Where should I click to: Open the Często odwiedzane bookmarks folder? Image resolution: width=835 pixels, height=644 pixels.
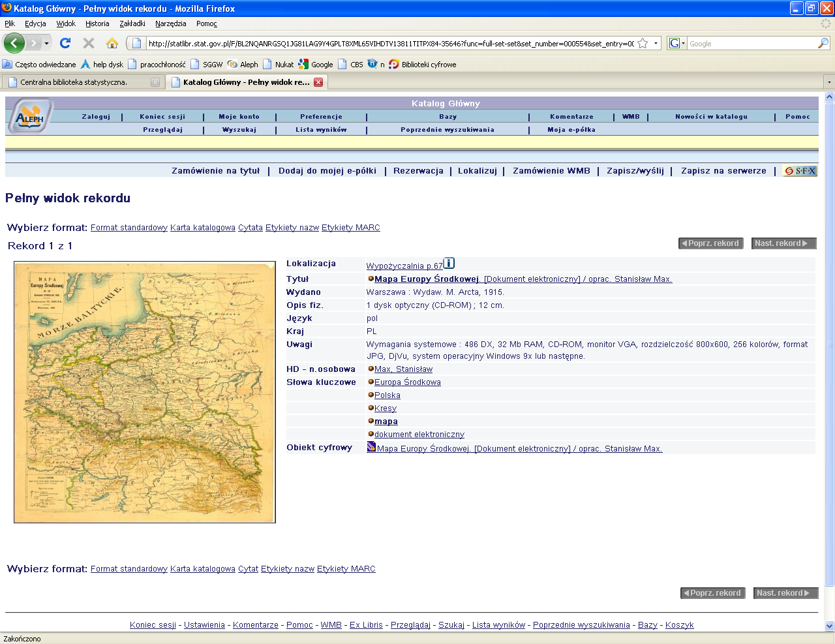(39, 64)
